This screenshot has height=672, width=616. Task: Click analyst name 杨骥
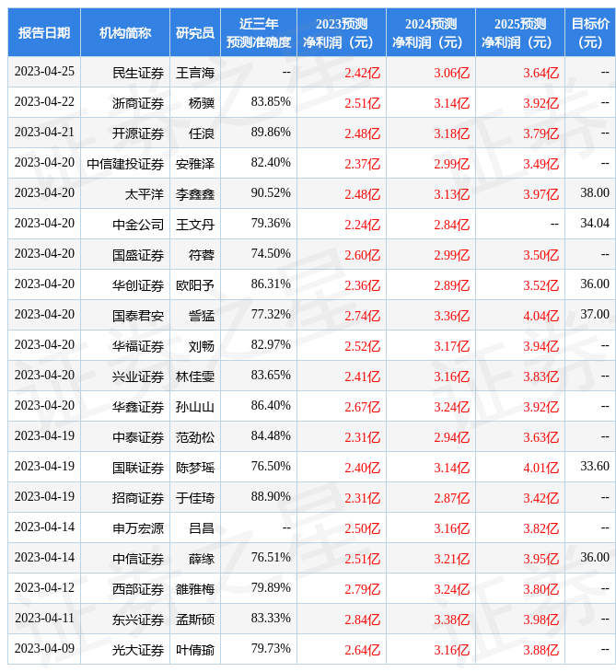point(202,103)
